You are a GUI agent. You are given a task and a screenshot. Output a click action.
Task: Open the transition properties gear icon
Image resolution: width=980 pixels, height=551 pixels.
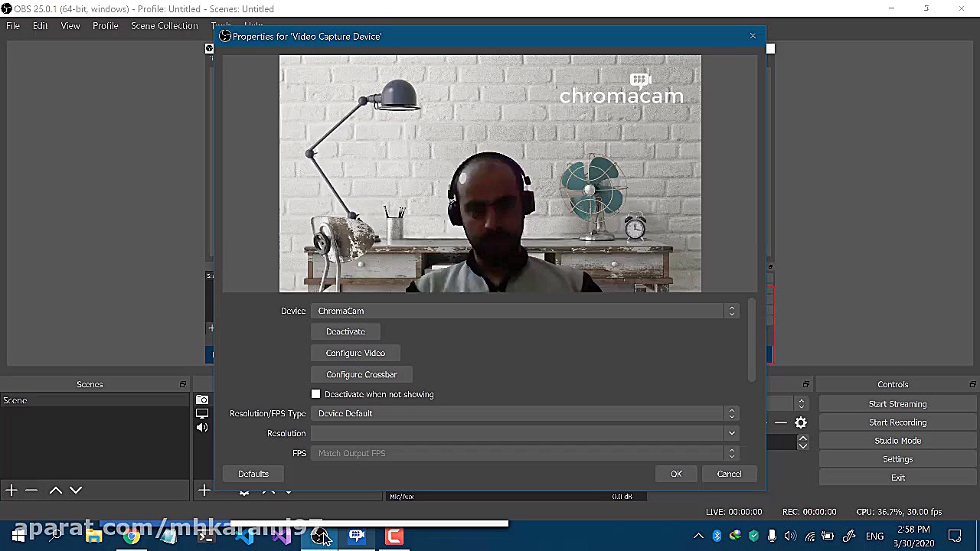coord(801,422)
